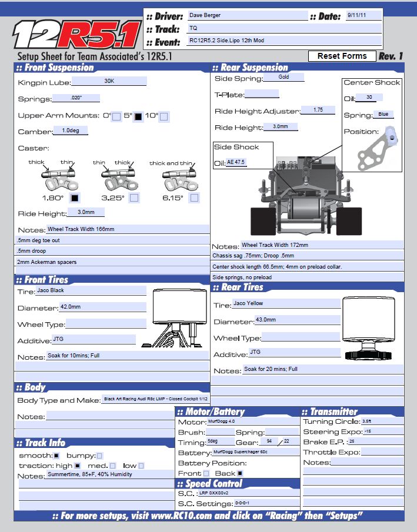The width and height of the screenshot is (417, 532).
Task: Click the Rear Suspension Ride Height field
Action: tap(281, 126)
